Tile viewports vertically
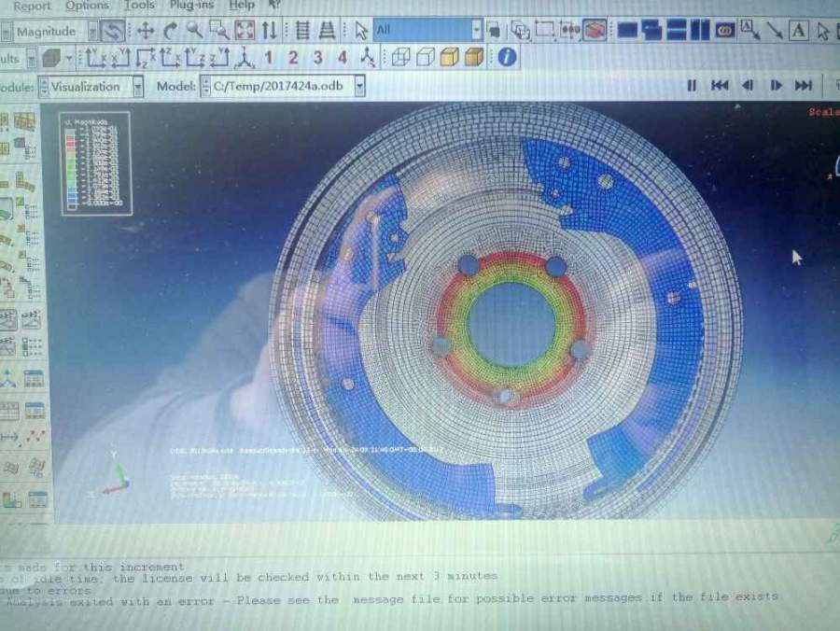 (x=700, y=31)
